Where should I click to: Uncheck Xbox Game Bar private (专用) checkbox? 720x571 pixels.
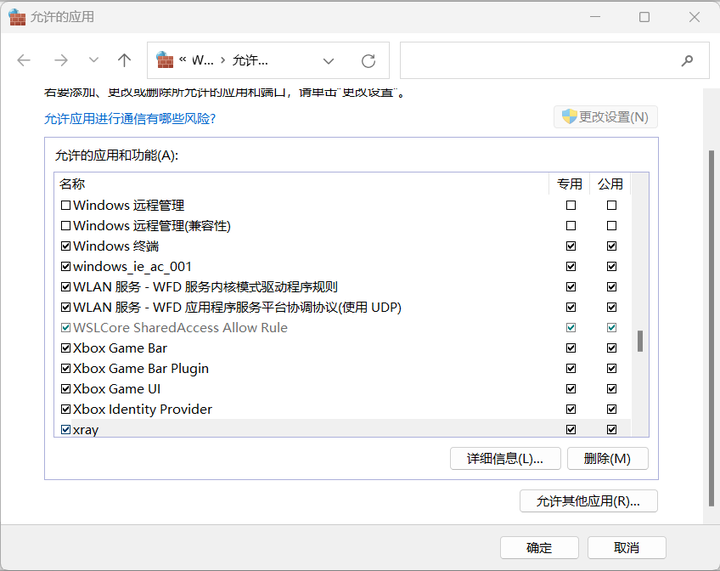point(571,348)
